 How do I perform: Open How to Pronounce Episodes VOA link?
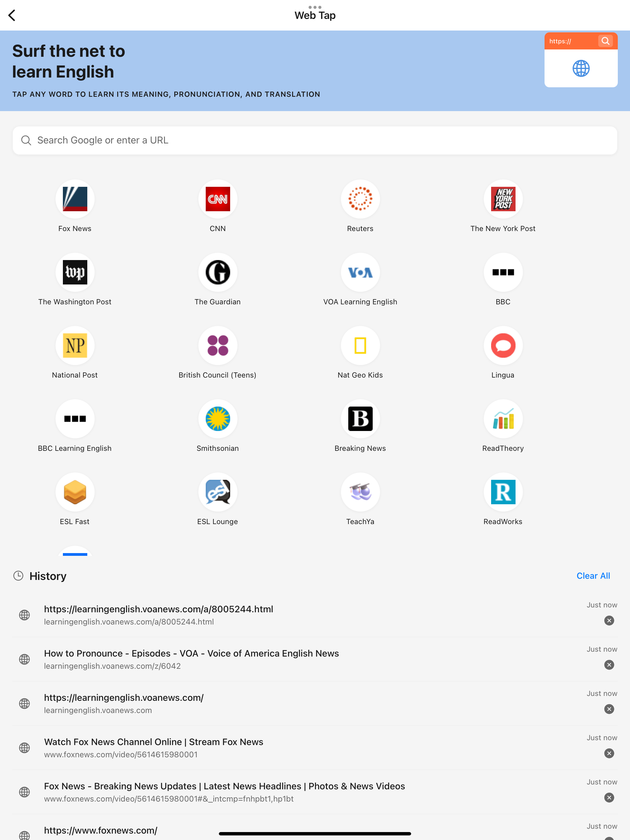191,653
